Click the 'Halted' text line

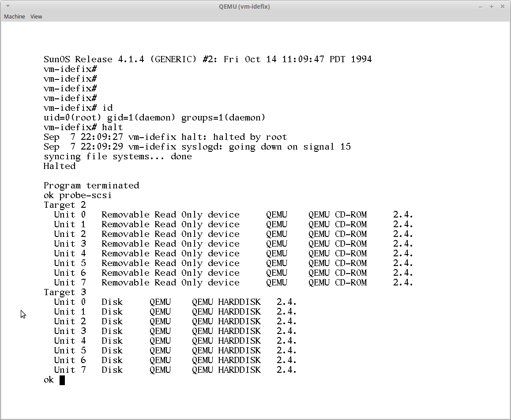(x=60, y=166)
